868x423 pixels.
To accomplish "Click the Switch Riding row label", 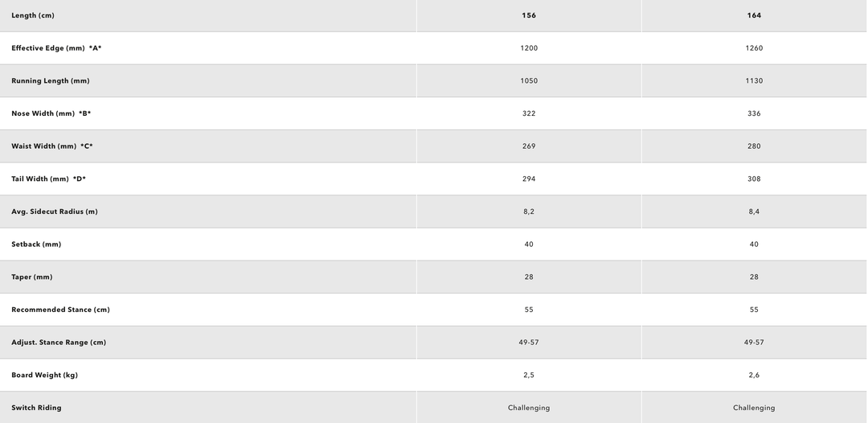I will [x=36, y=408].
